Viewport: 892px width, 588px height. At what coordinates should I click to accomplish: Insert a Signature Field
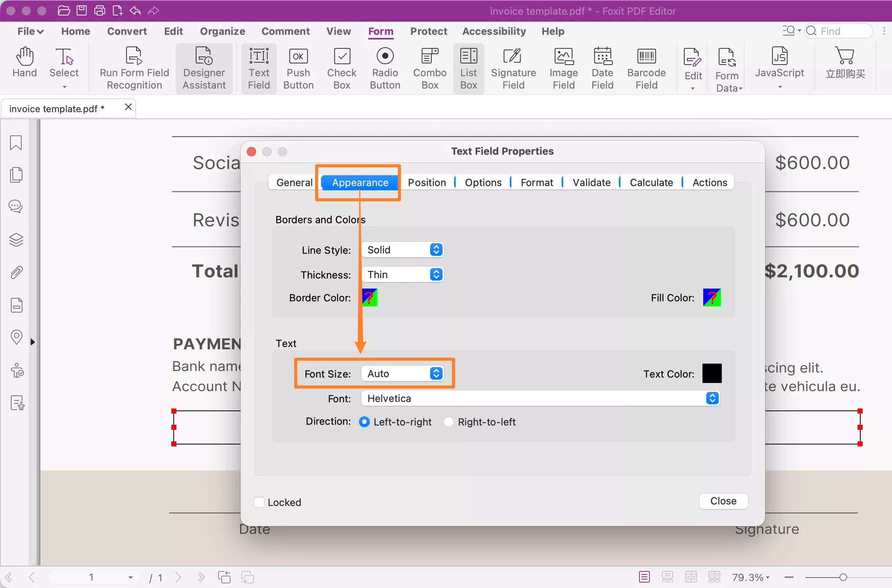click(513, 69)
